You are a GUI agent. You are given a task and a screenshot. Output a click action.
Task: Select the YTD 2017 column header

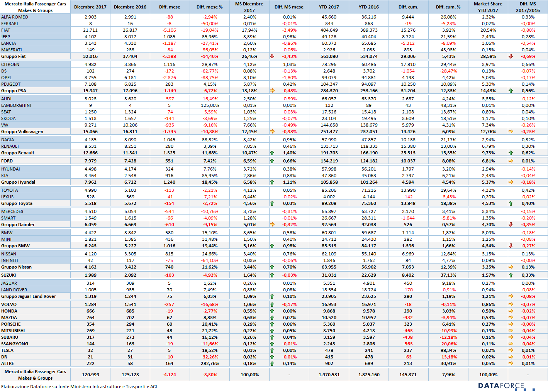(x=329, y=7)
